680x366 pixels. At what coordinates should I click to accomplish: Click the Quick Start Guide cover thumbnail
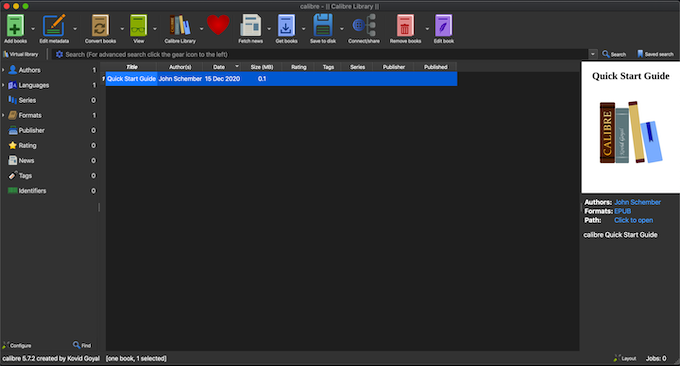[631, 127]
